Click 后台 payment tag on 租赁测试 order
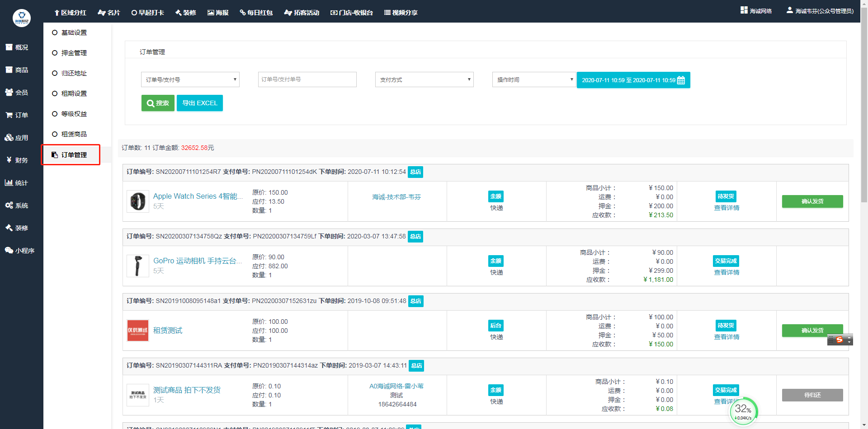This screenshot has width=868, height=429. pyautogui.click(x=496, y=326)
